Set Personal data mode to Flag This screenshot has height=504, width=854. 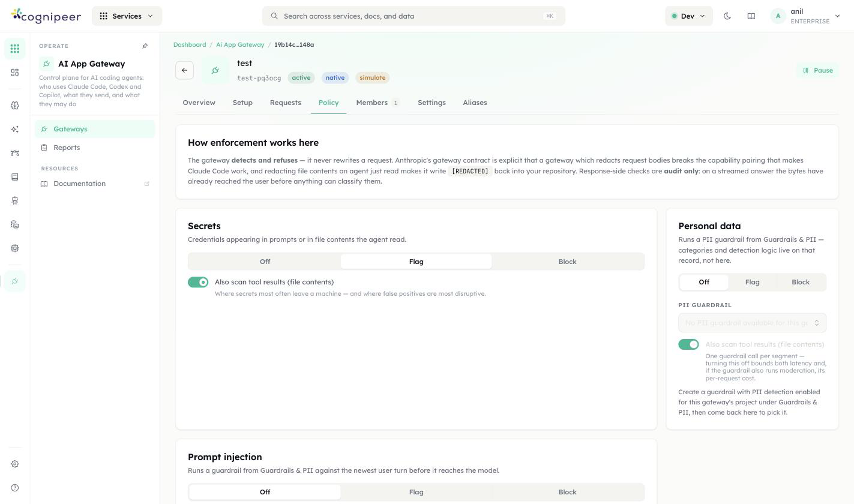click(752, 282)
